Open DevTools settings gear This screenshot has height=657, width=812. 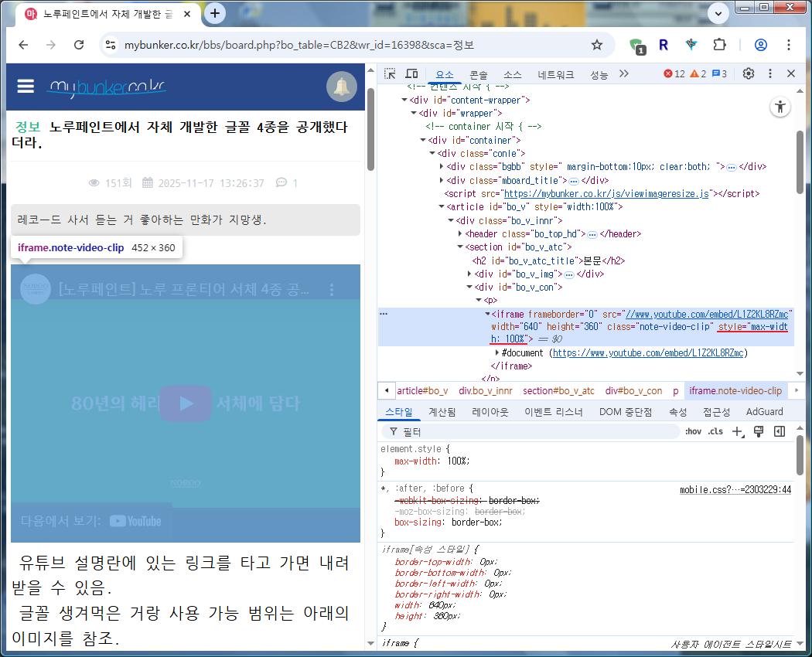pyautogui.click(x=748, y=74)
